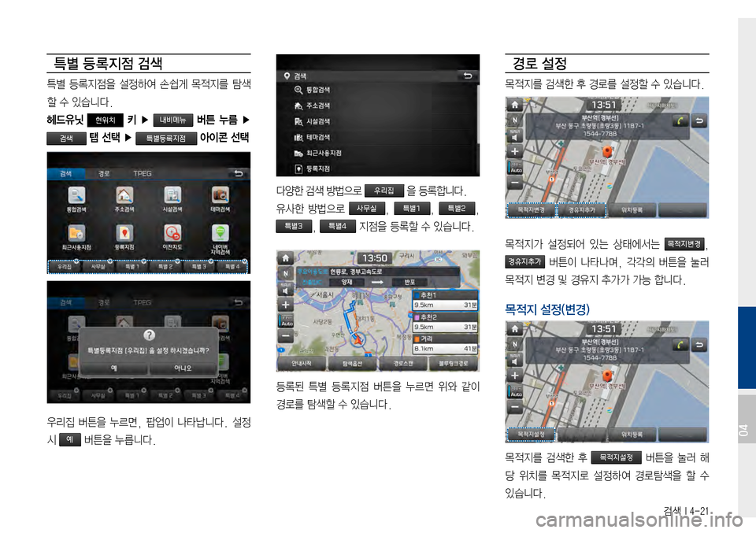Toggle N compass on map with 목적지설정 button
The height and width of the screenshot is (533, 756).
(514, 345)
